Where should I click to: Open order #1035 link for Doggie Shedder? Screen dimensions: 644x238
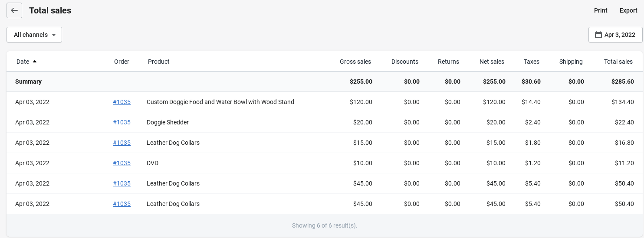[122, 122]
